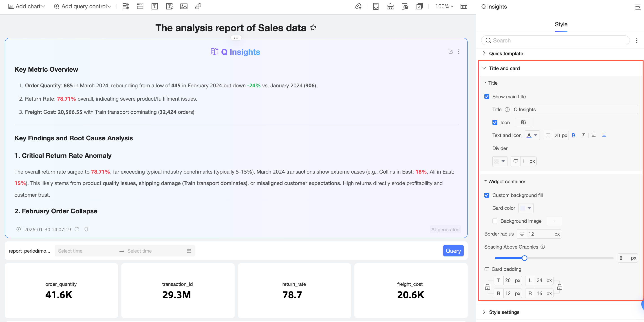
Task: Click the link insert icon in toolbar
Action: [198, 7]
